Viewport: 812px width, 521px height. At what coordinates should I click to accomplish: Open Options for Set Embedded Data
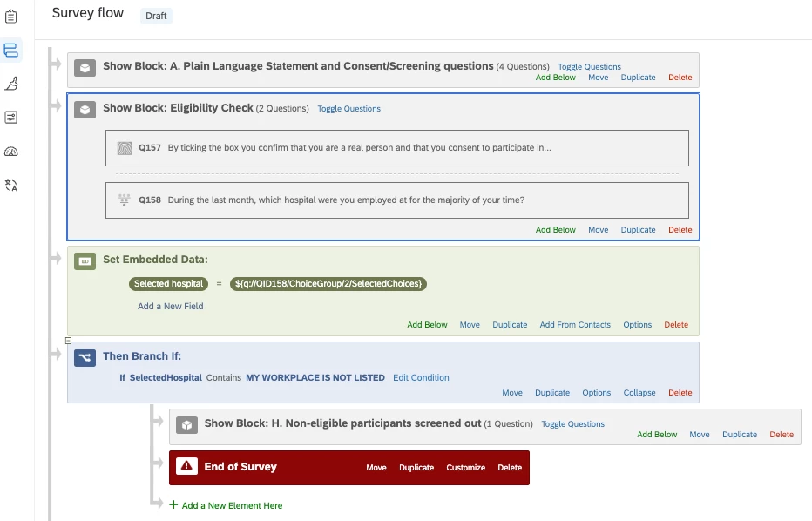[x=638, y=325]
